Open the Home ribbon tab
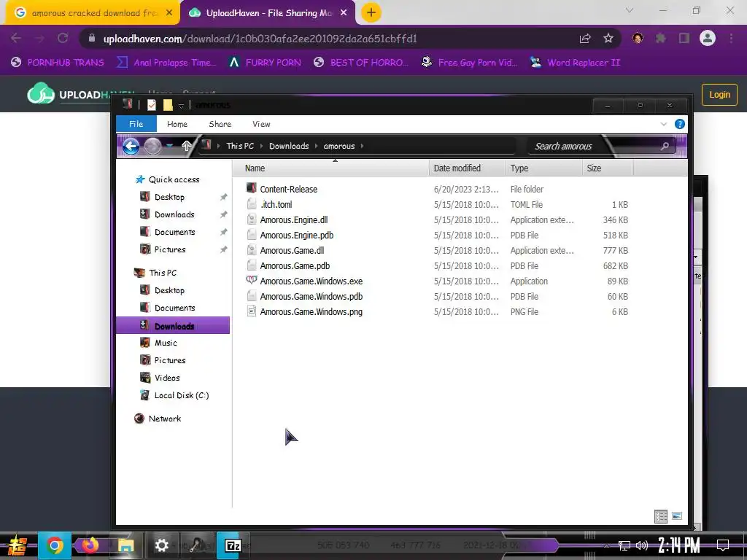Viewport: 747px width, 560px height. (177, 124)
